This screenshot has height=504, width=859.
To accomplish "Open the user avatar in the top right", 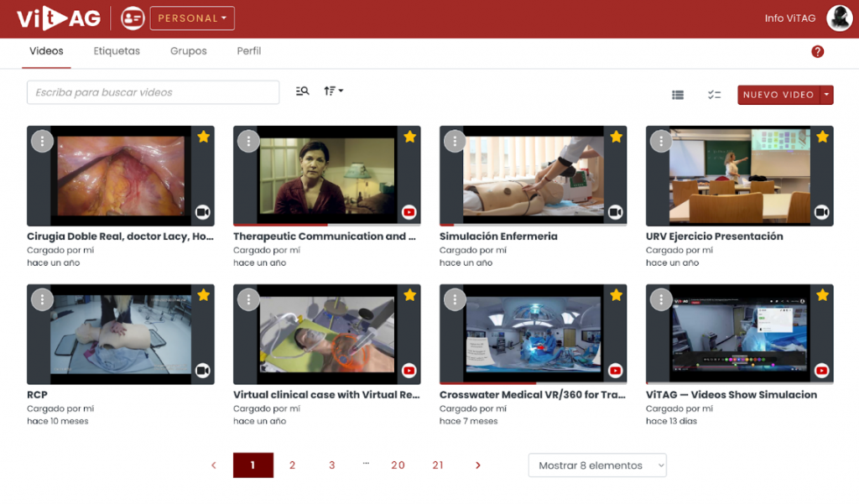I will click(839, 18).
